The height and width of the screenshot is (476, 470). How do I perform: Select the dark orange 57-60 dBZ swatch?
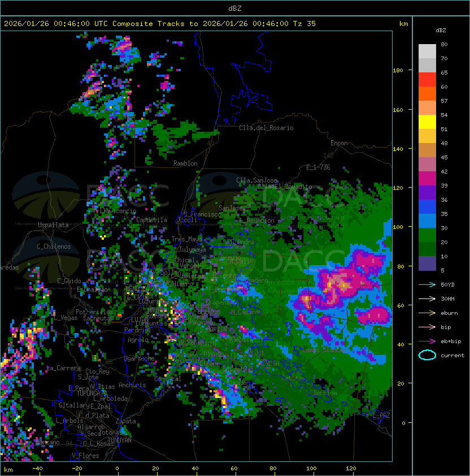coord(427,94)
